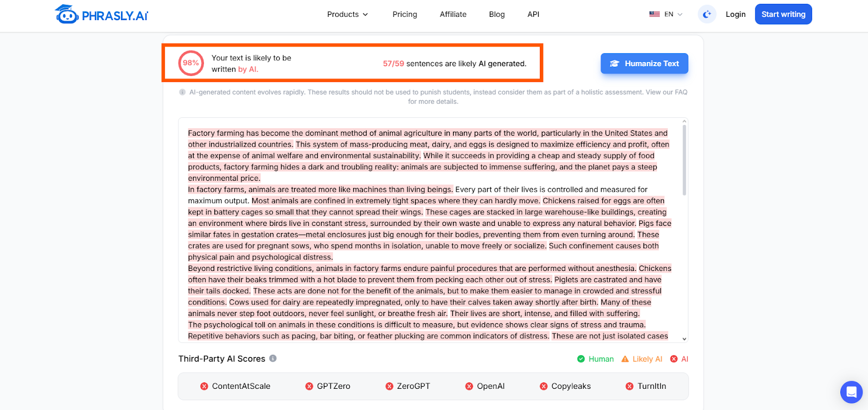Click the 'ContentAtScale' label
Image resolution: width=868 pixels, height=410 pixels.
pos(241,386)
